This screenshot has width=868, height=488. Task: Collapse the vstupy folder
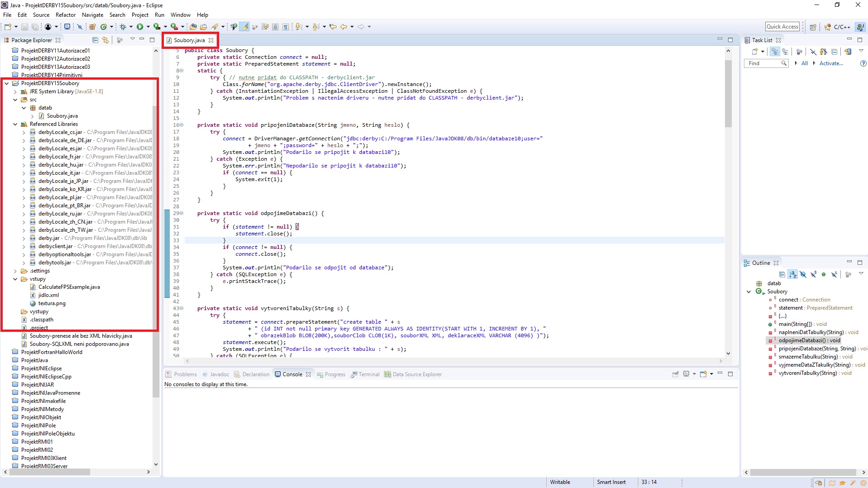[x=15, y=279]
